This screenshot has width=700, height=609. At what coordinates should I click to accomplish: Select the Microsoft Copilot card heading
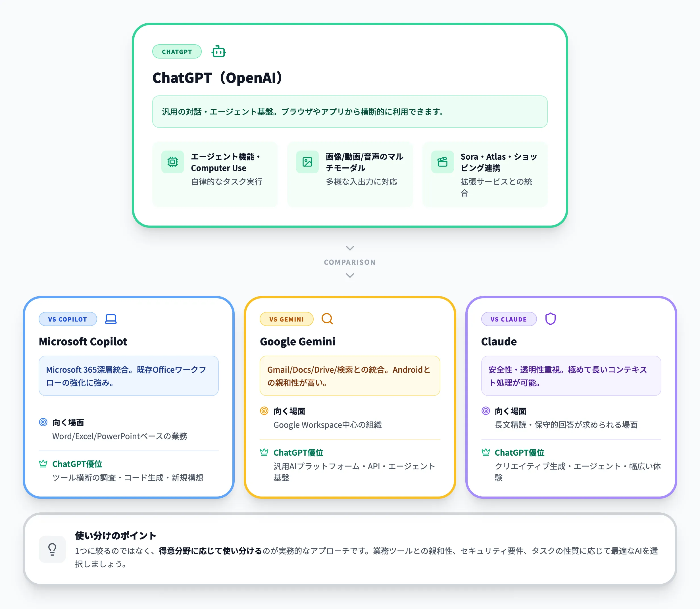coord(83,341)
